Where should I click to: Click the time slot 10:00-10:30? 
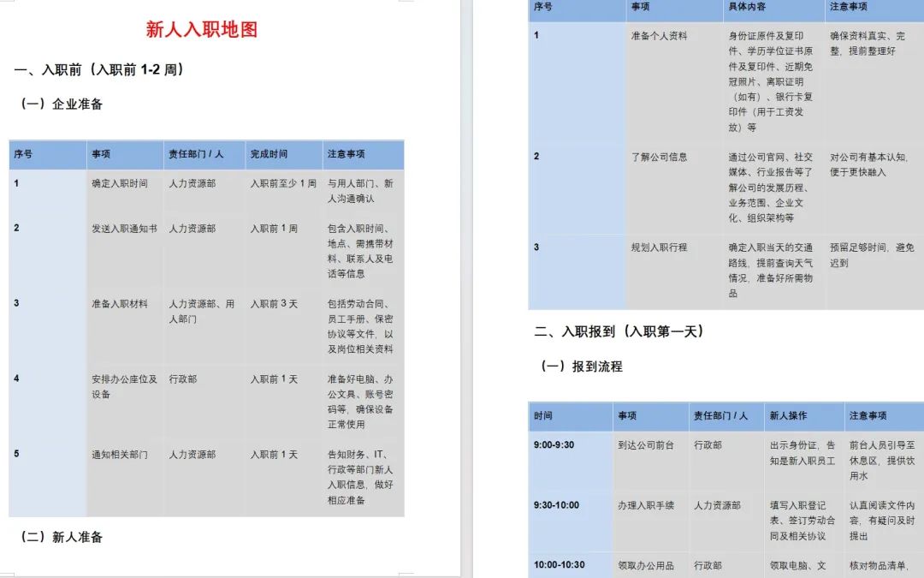tap(560, 565)
